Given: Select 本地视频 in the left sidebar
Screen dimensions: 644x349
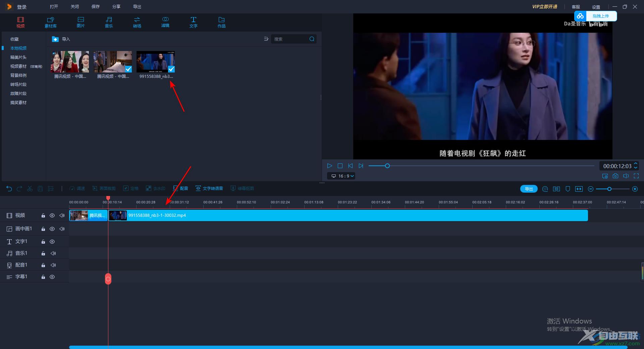Looking at the screenshot, I should point(18,48).
